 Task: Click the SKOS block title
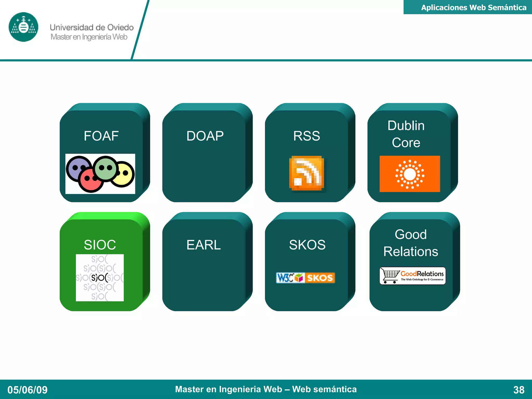point(307,245)
